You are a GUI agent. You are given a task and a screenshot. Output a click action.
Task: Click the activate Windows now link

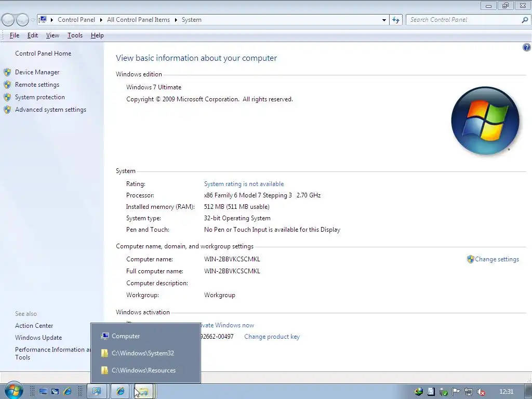click(228, 325)
